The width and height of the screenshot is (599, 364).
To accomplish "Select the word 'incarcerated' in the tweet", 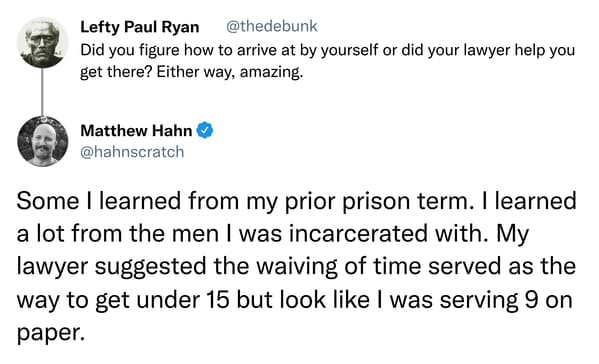I will pyautogui.click(x=358, y=234).
